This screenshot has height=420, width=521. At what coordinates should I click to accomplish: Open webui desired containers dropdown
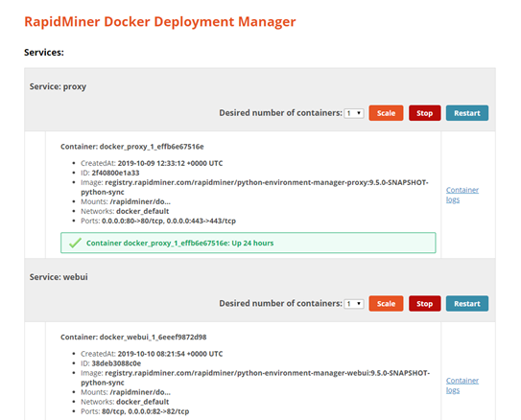click(354, 304)
